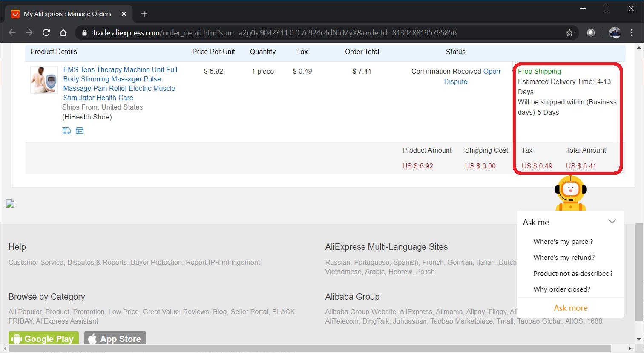Click the browser back arrow
This screenshot has height=353, width=644.
12,33
